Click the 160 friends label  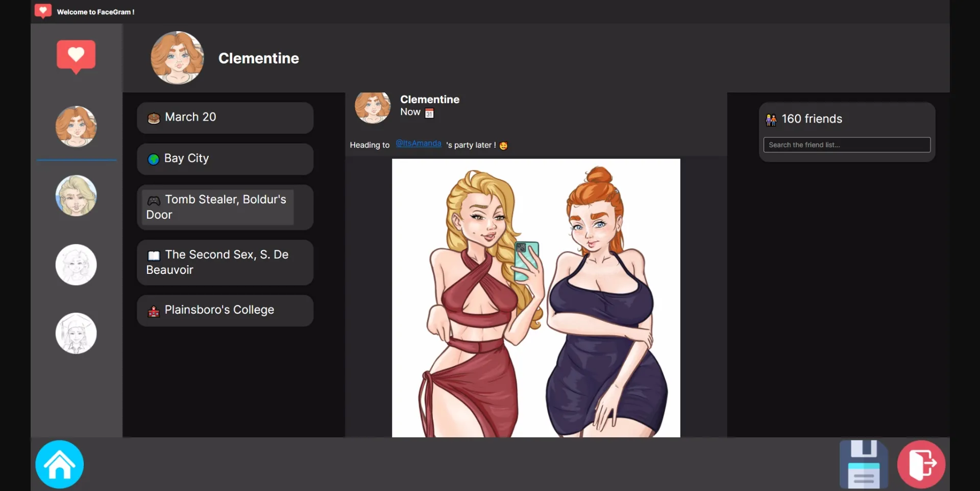(x=812, y=119)
